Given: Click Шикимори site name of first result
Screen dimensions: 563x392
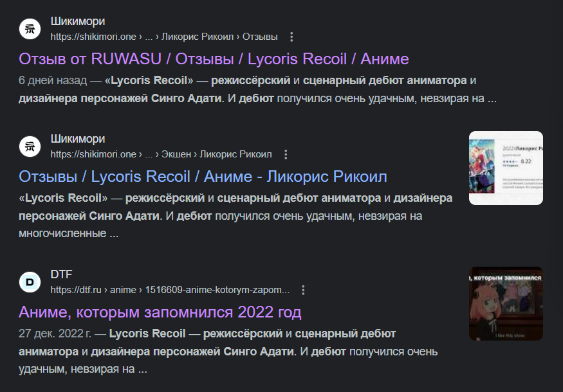Looking at the screenshot, I should coord(78,21).
